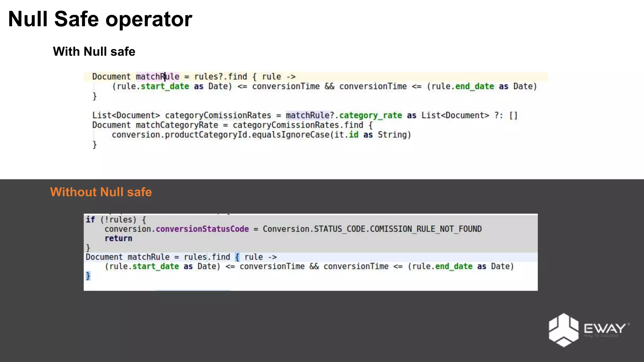Click the 'Null Safe operator' slide title
Image resolution: width=644 pixels, height=362 pixels.
click(100, 19)
